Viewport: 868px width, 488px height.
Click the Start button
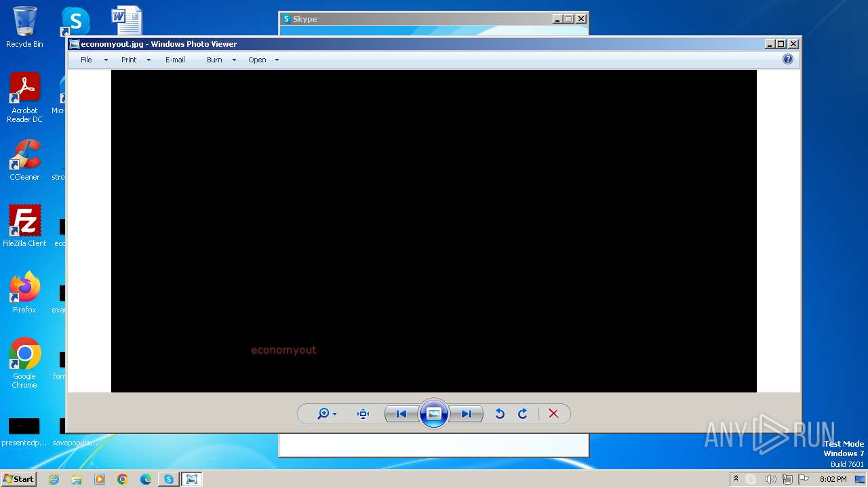pos(18,479)
